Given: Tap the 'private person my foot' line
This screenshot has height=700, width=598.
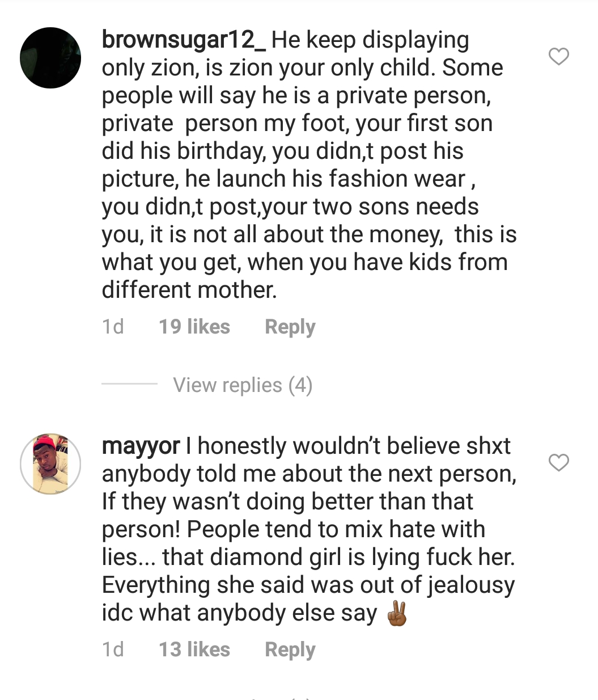Looking at the screenshot, I should coord(297,124).
